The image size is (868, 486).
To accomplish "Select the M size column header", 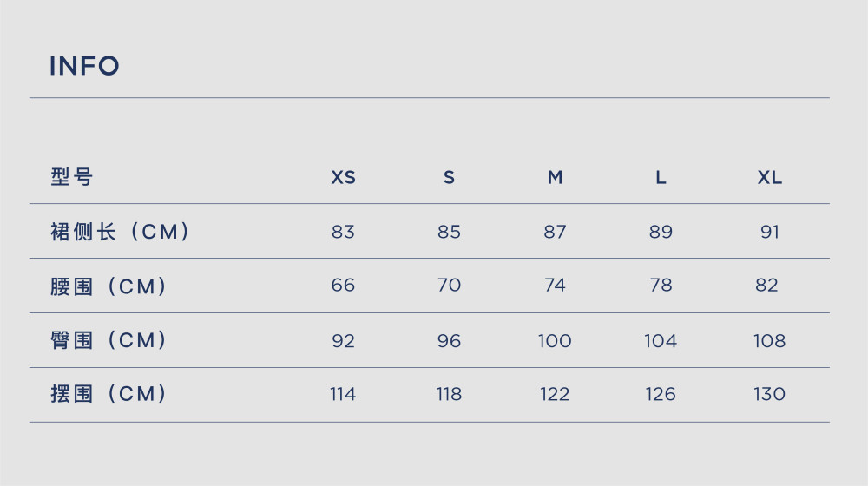I will 556,177.
